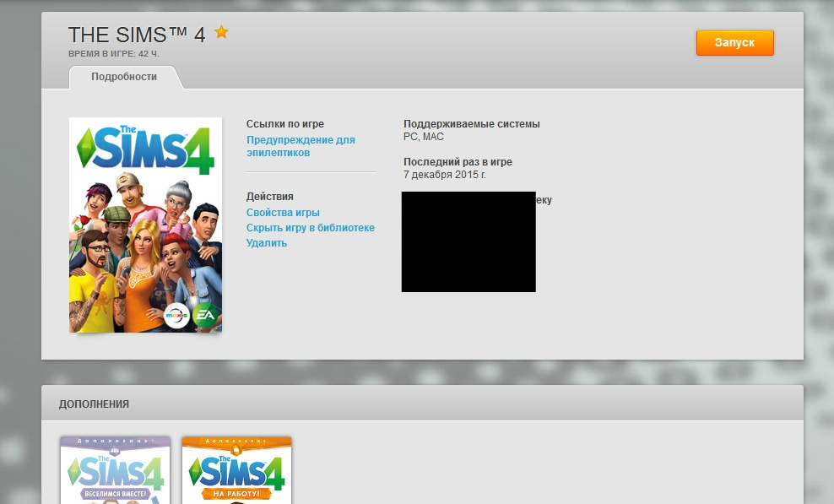Open the На работу! add-on thumbnail
This screenshot has width=834, height=504.
point(236,470)
